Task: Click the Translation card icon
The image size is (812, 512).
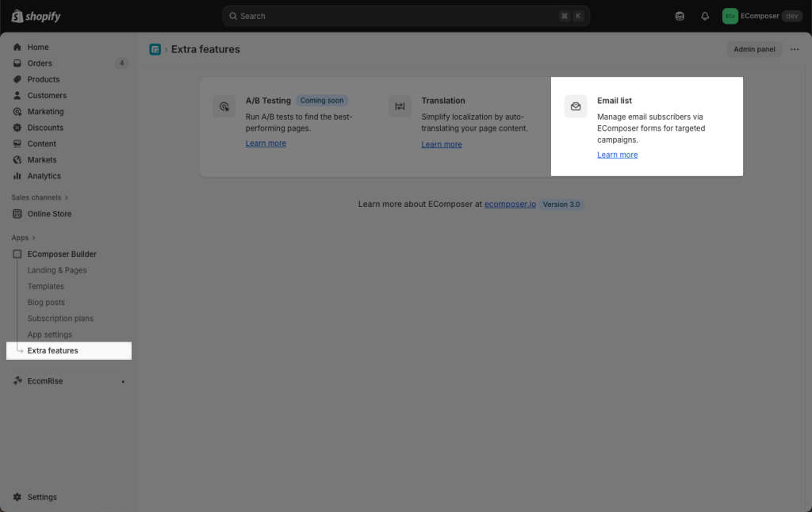Action: pos(400,106)
